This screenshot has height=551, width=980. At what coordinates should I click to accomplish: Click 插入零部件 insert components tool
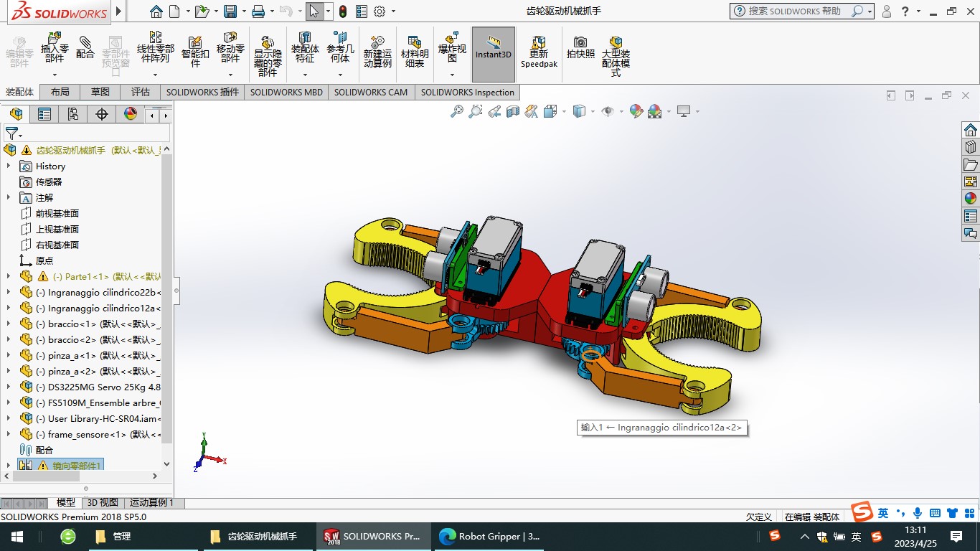(x=55, y=47)
